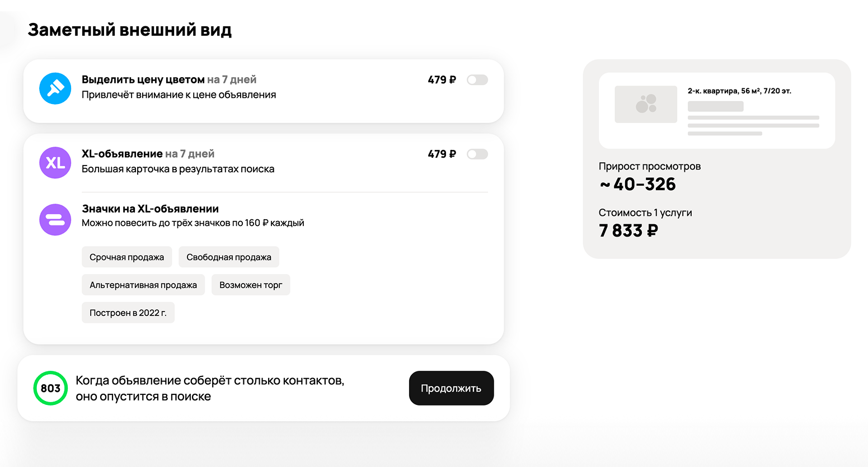868x467 pixels.
Task: Select the Срочная продажа badge
Action: click(126, 257)
